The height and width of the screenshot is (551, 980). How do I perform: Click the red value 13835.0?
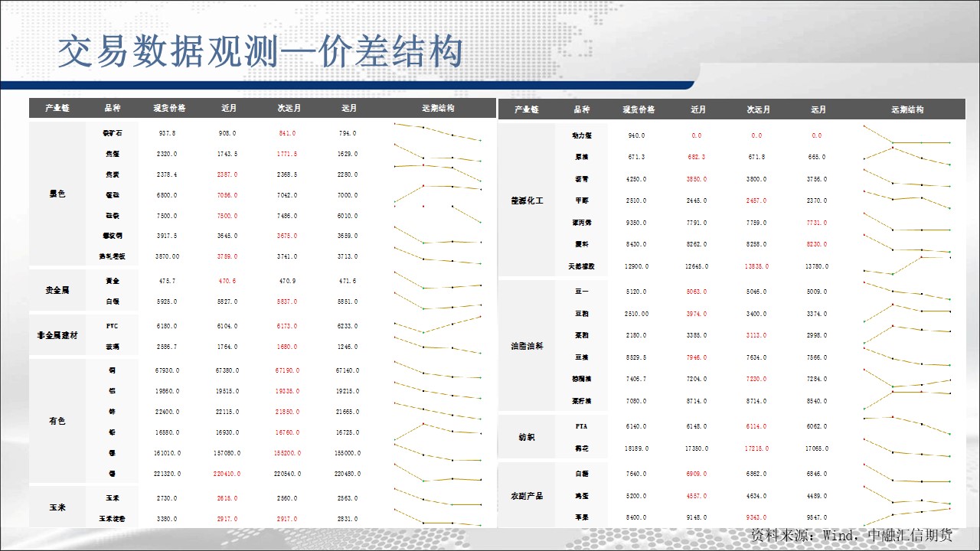[x=757, y=266]
